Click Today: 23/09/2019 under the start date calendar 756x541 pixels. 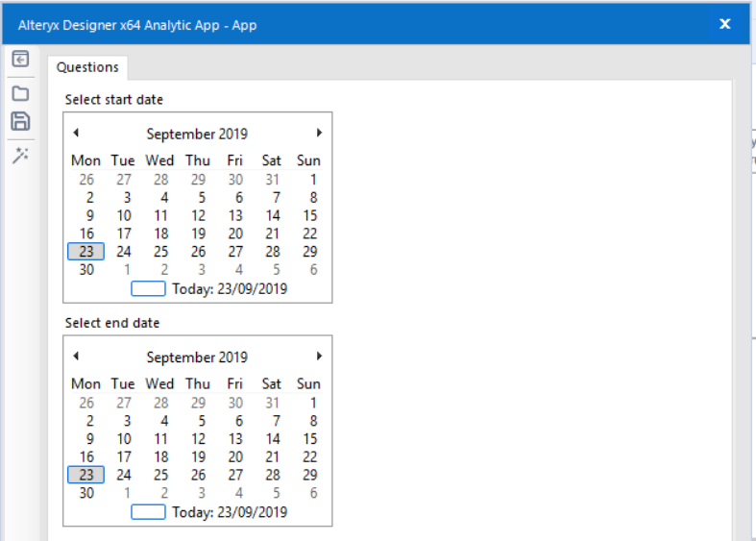coord(229,288)
